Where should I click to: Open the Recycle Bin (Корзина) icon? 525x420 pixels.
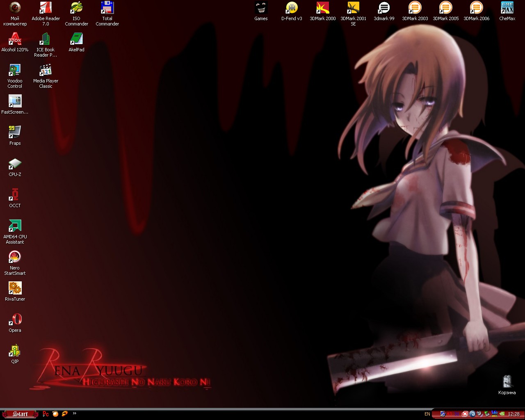pos(507,385)
